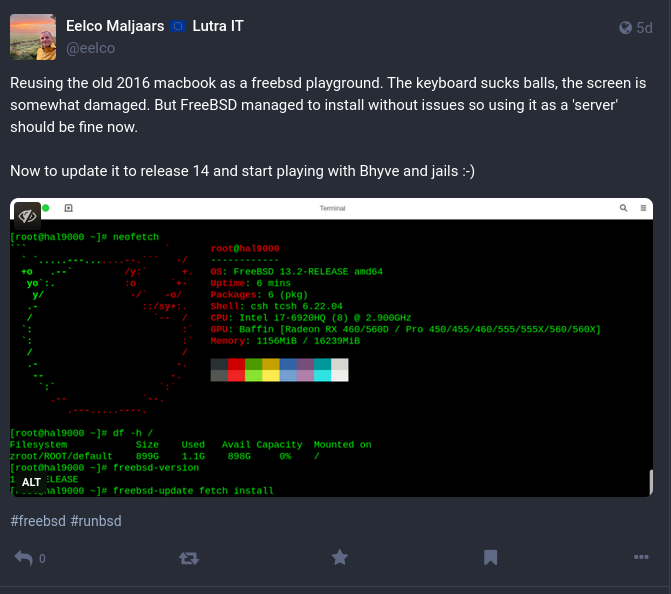Open the author's avatar photo
This screenshot has height=594, width=671.
click(x=33, y=36)
